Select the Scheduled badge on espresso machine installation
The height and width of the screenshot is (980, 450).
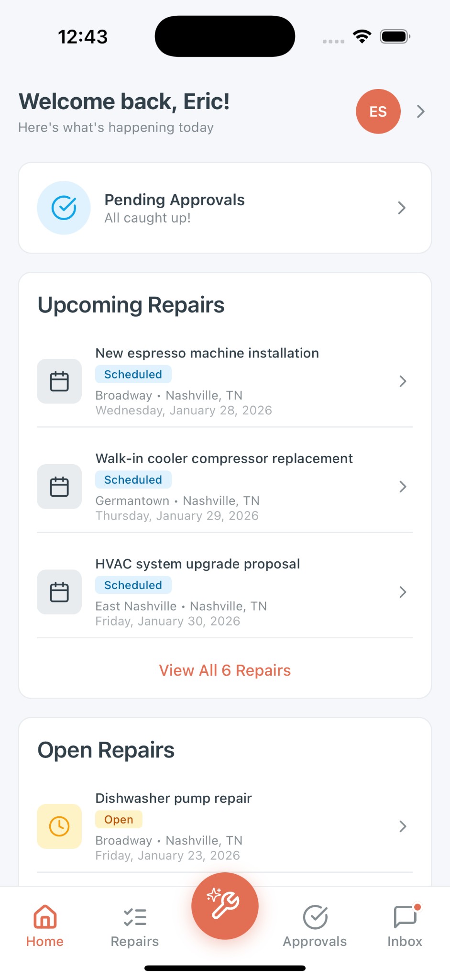(x=133, y=374)
